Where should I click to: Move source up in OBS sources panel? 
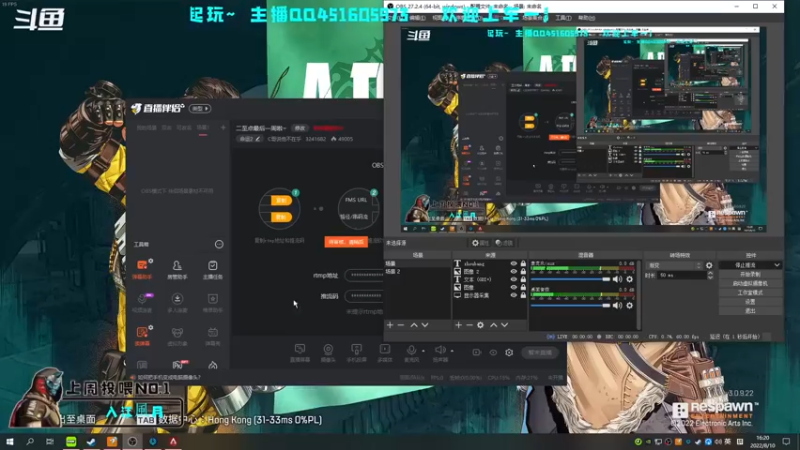[x=493, y=325]
